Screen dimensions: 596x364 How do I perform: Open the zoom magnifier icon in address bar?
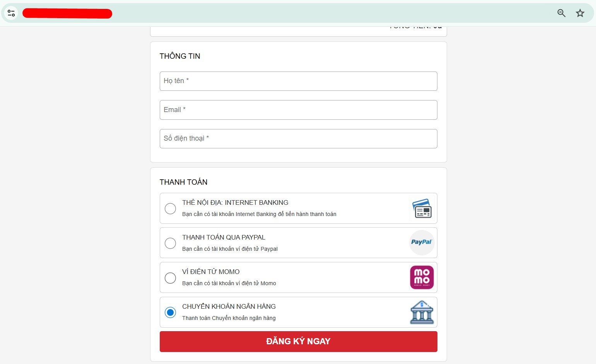click(x=561, y=13)
